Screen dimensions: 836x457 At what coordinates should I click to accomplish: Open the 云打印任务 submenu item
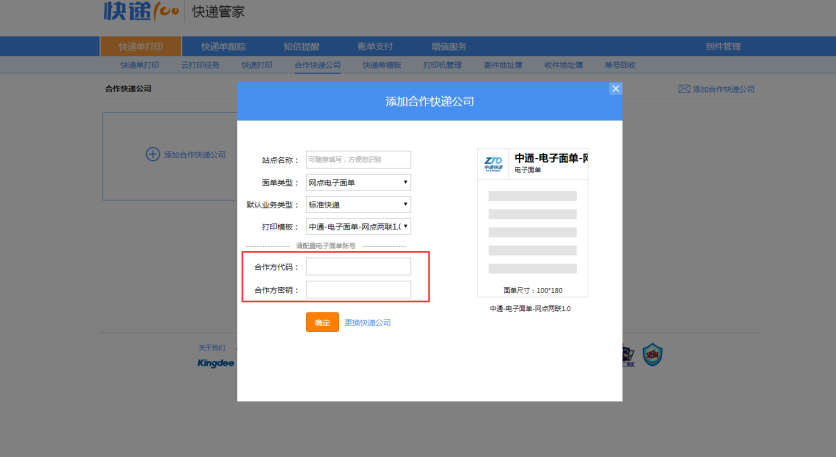200,65
